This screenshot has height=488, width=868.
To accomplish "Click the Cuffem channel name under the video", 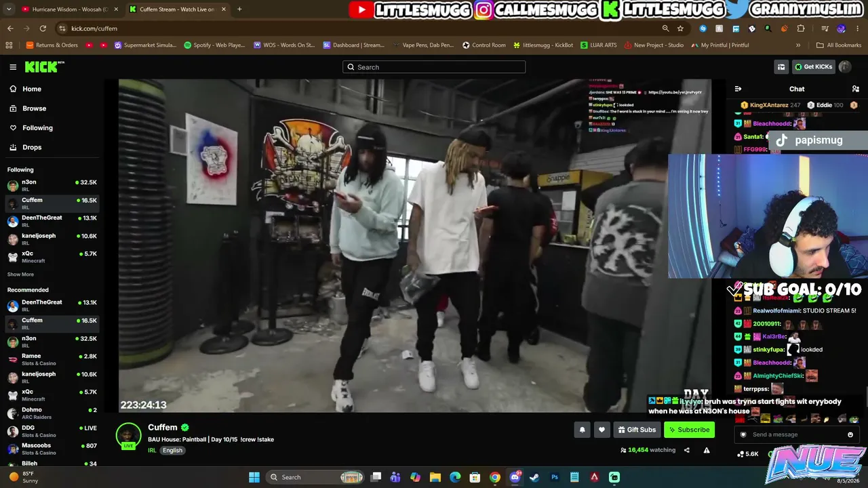I will [163, 428].
